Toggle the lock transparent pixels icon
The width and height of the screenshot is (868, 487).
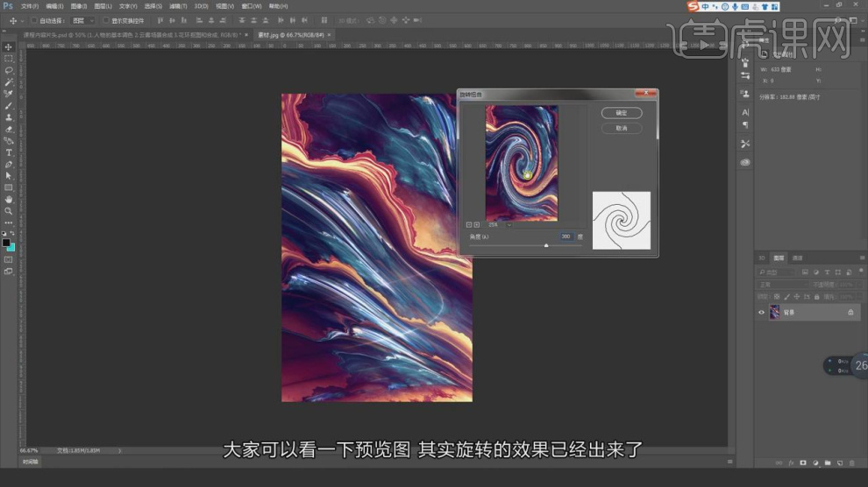click(777, 297)
